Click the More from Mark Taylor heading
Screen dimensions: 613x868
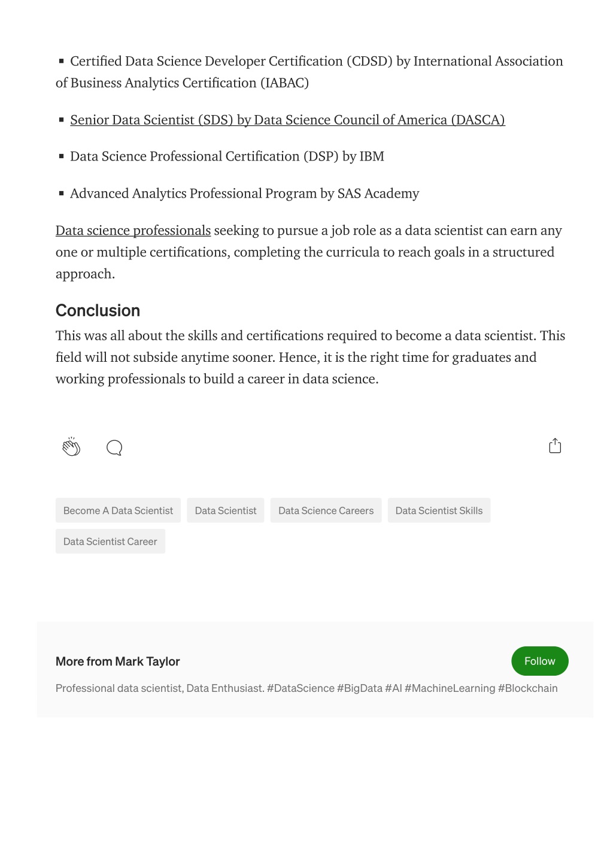click(x=117, y=661)
